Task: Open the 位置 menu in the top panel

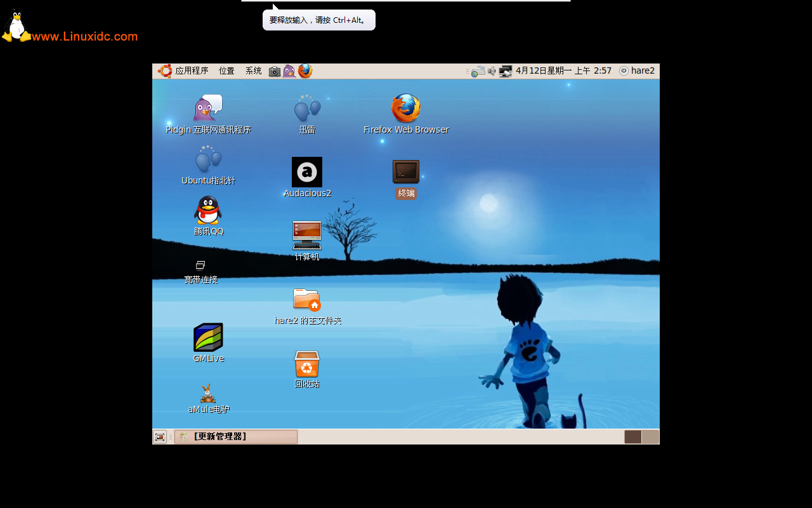Action: [226, 70]
